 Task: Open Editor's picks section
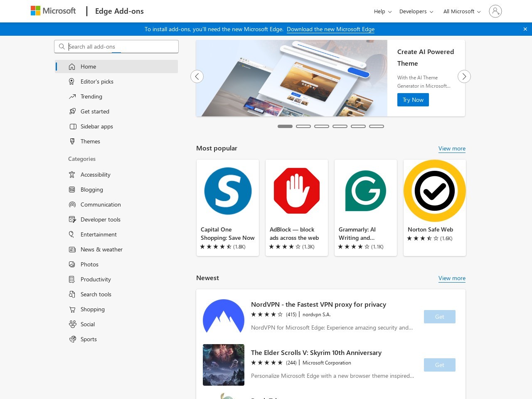tap(116, 81)
